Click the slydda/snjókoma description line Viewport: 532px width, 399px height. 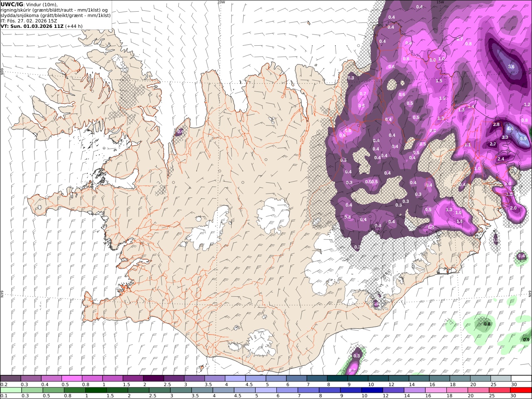click(56, 15)
